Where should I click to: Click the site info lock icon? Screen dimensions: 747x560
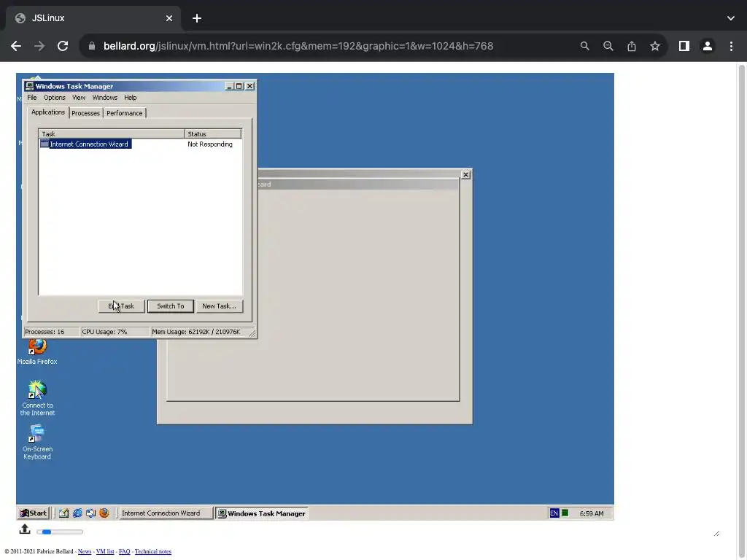tap(92, 46)
